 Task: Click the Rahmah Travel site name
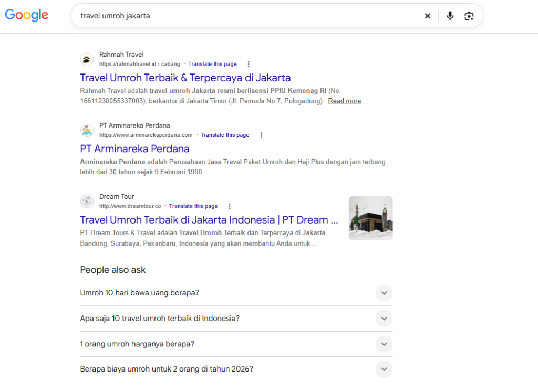pos(121,55)
